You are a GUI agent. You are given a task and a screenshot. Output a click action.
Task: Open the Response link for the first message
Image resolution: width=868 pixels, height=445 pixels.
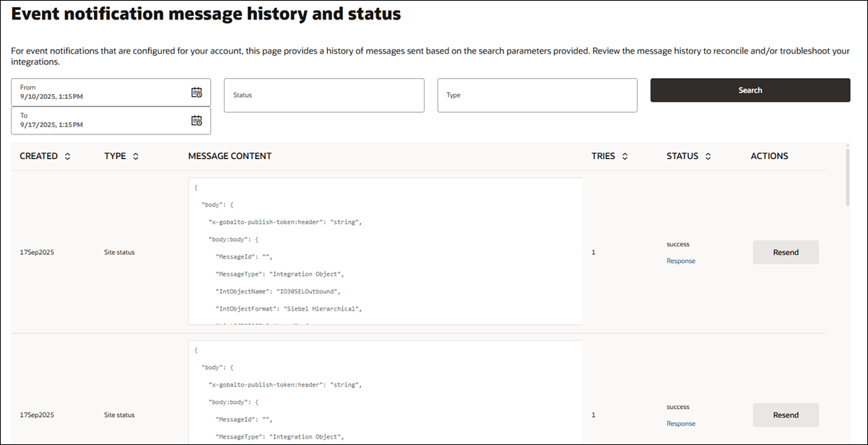[680, 260]
